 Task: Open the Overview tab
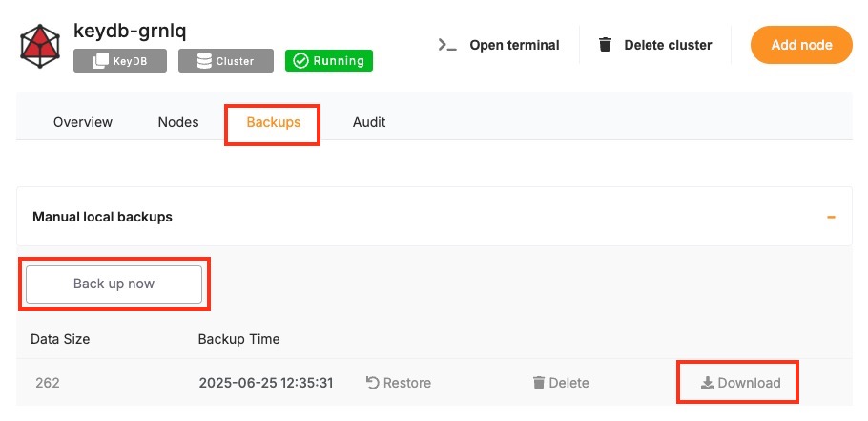point(83,122)
